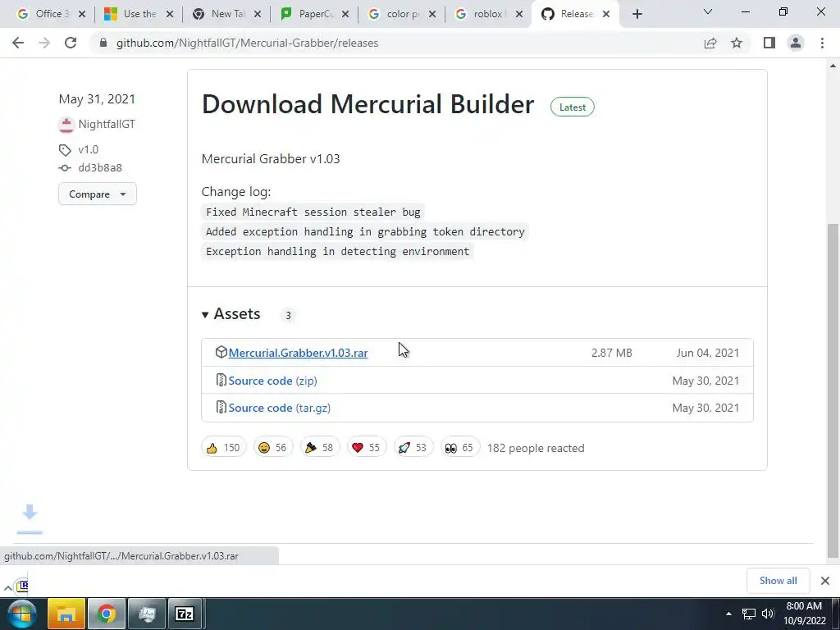The width and height of the screenshot is (840, 630).
Task: Show hidden system tray icons
Action: (728, 614)
